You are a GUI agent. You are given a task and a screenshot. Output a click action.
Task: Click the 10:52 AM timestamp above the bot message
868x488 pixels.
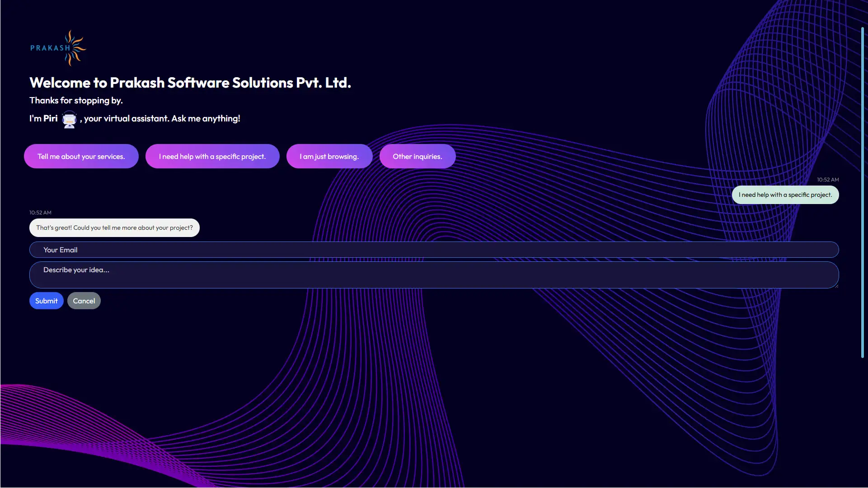(x=40, y=213)
